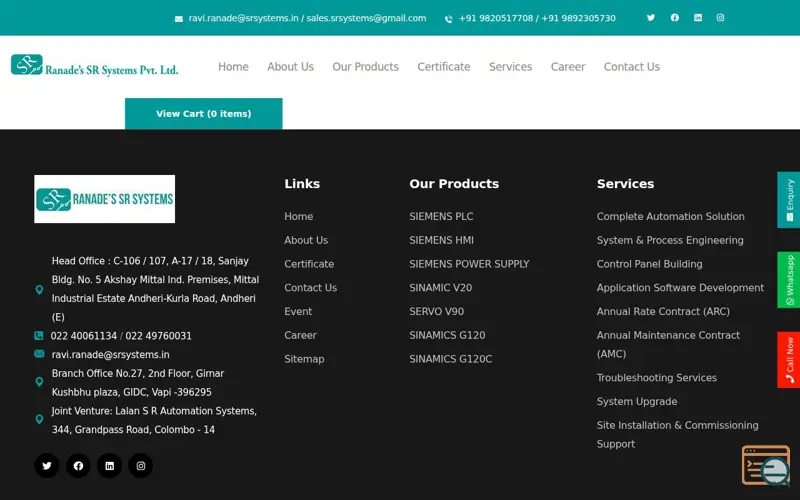Open SINAMICS G120C product link
This screenshot has height=500, width=800.
pos(451,359)
